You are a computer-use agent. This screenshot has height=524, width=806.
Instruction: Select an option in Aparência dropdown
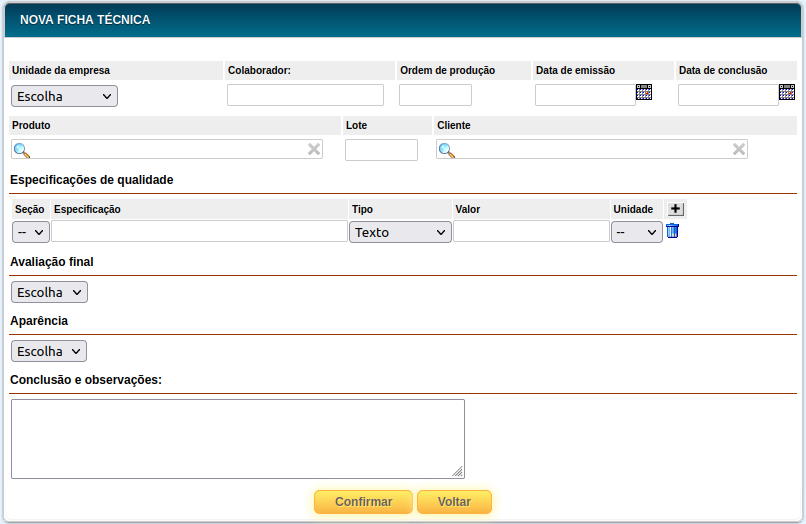pos(49,351)
